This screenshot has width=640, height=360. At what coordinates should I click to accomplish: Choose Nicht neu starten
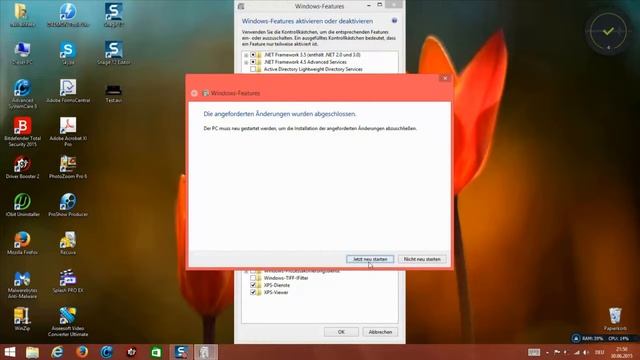click(x=422, y=259)
